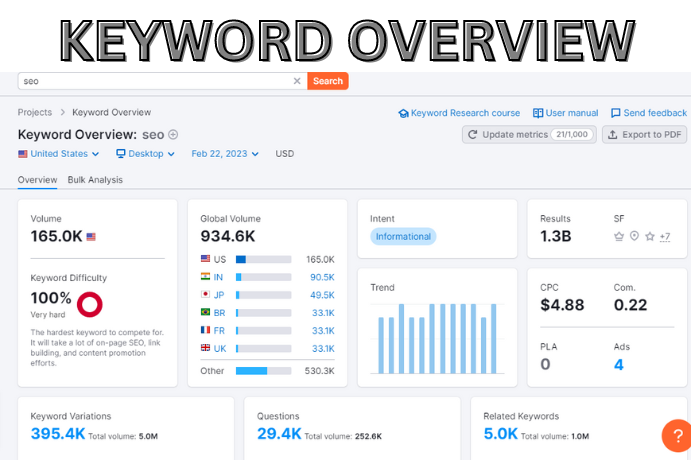Clear the search field with the X icon
The width and height of the screenshot is (692, 461).
296,81
